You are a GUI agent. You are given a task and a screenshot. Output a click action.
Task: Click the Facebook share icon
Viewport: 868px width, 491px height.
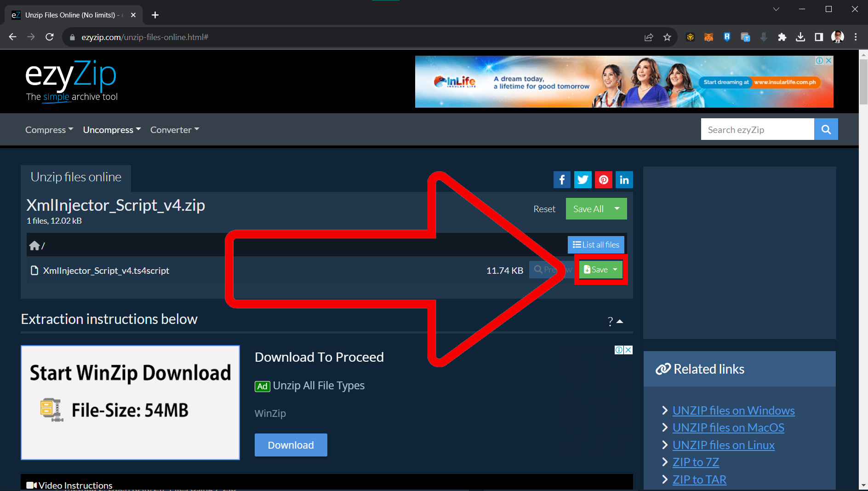coord(562,179)
